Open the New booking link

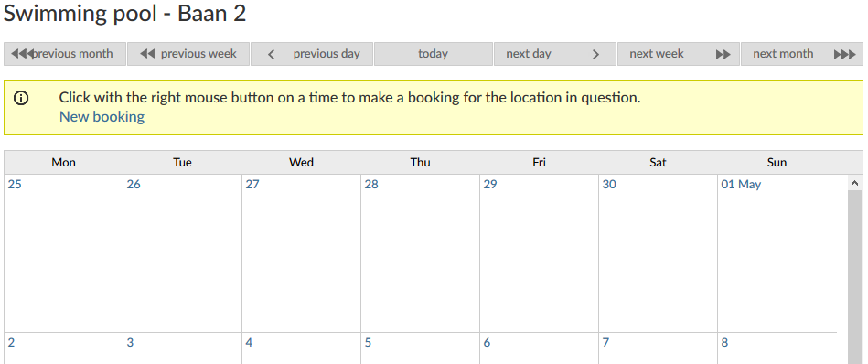click(102, 117)
